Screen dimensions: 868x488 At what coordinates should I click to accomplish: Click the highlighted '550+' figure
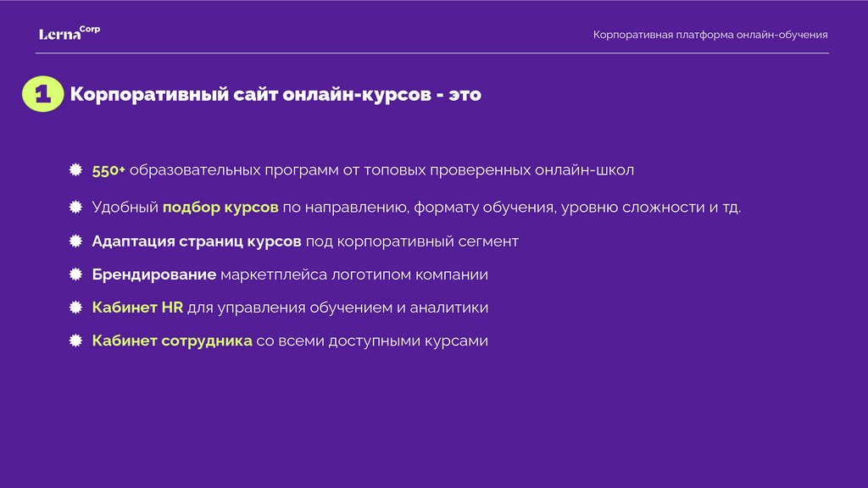pyautogui.click(x=108, y=170)
